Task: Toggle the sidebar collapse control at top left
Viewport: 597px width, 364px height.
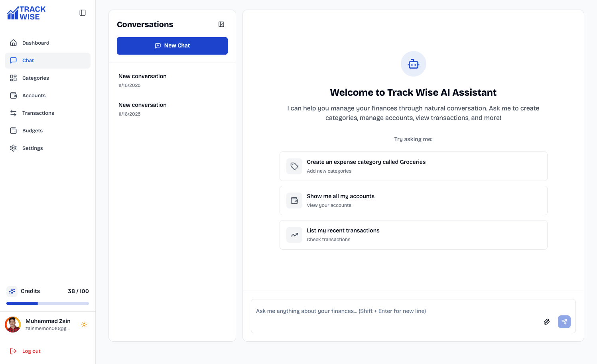Action: [x=83, y=12]
